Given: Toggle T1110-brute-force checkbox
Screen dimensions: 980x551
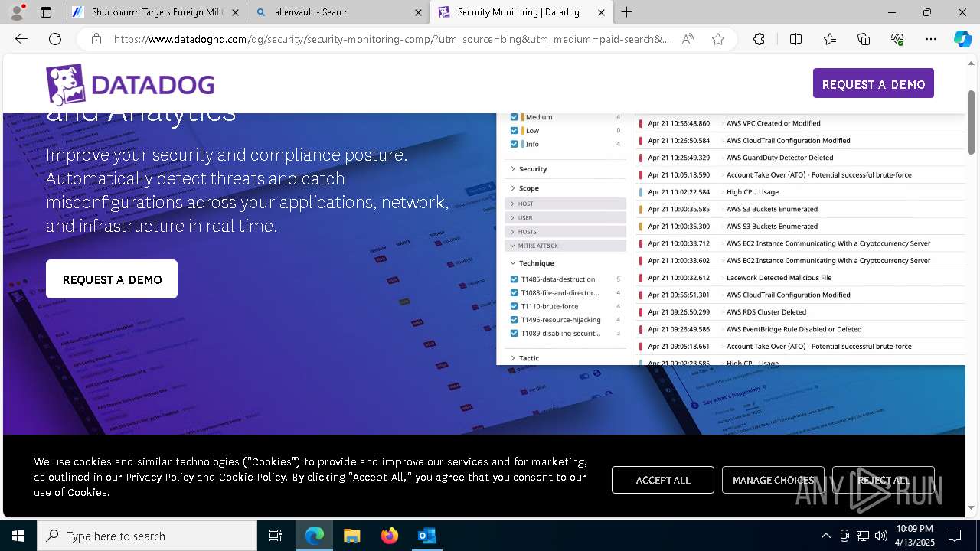Looking at the screenshot, I should 514,306.
